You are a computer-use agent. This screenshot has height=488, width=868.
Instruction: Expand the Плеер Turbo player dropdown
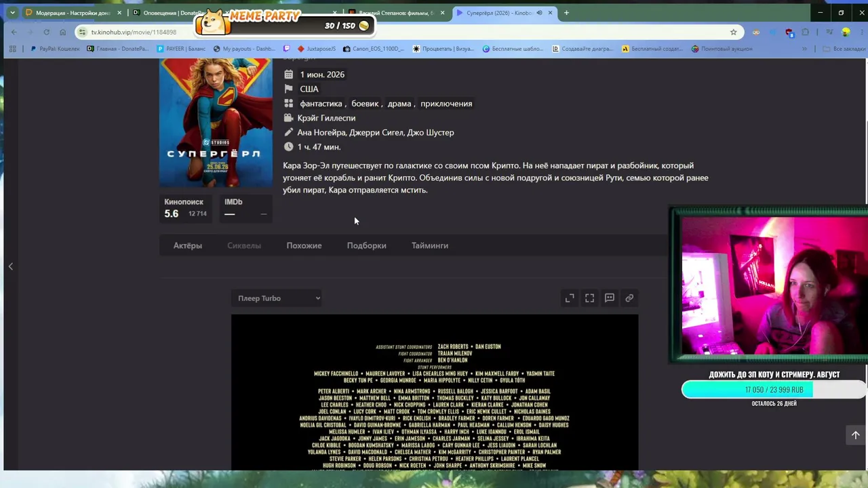pyautogui.click(x=278, y=298)
